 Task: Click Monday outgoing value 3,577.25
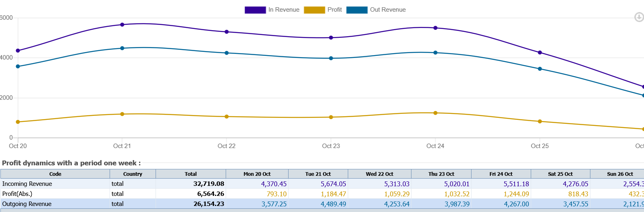[x=274, y=204]
